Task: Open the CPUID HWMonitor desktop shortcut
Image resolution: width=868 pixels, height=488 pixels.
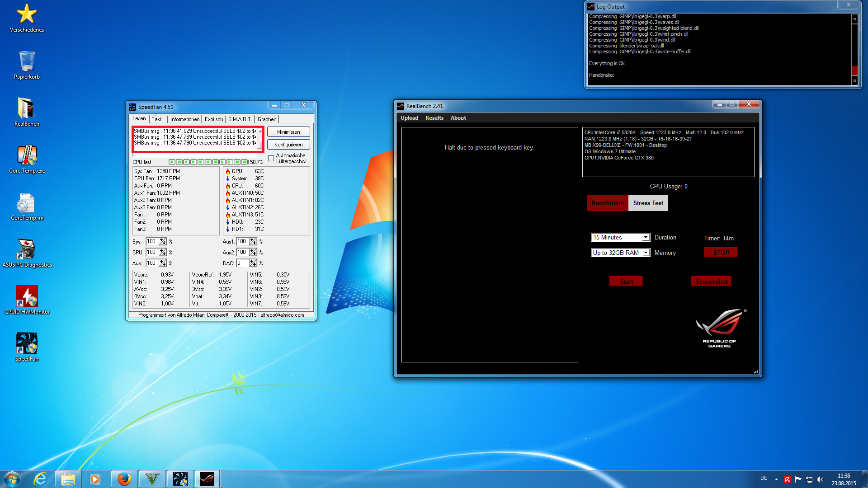Action: (27, 296)
